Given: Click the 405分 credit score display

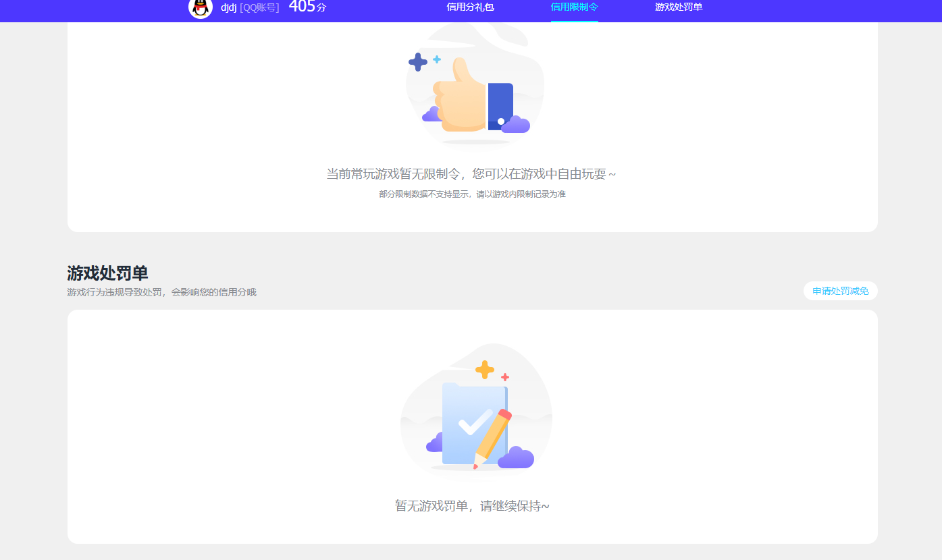Looking at the screenshot, I should 306,8.
